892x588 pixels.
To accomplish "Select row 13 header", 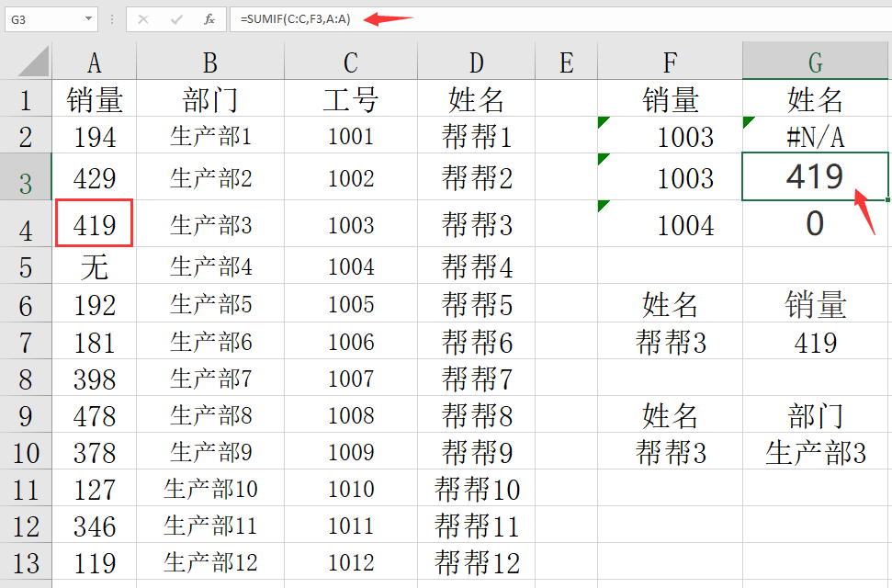I will pos(26,562).
